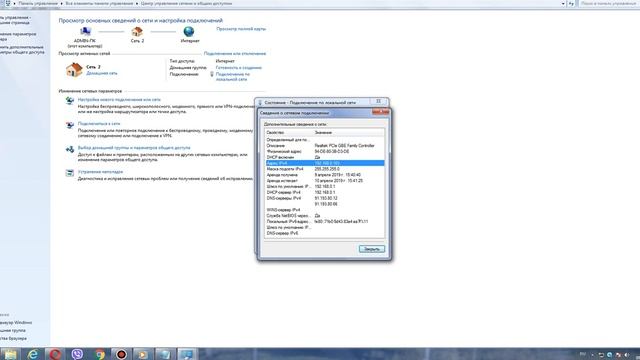This screenshot has height=360, width=640.
Task: Click Готовность к созданию homegroup link
Action: 239,68
